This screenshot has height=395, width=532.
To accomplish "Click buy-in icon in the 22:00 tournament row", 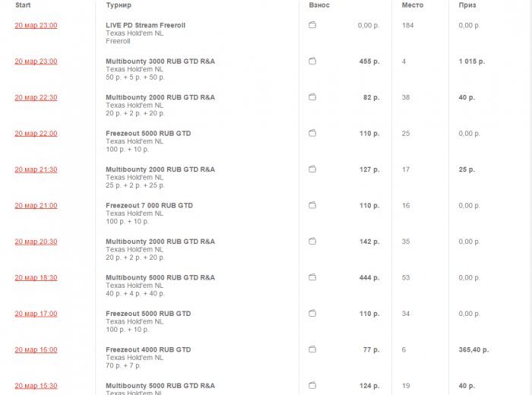I will pos(312,133).
